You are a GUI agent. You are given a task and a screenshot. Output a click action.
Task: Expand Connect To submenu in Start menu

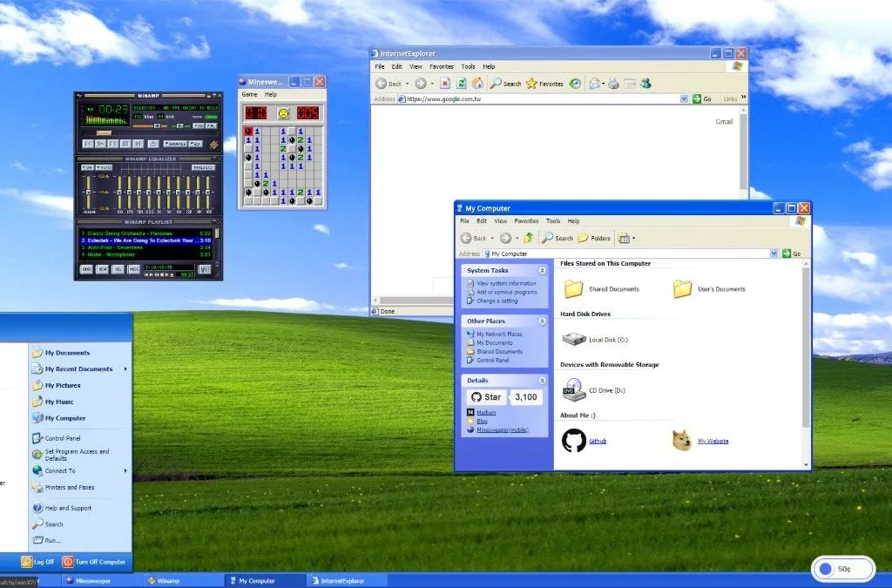coord(125,471)
